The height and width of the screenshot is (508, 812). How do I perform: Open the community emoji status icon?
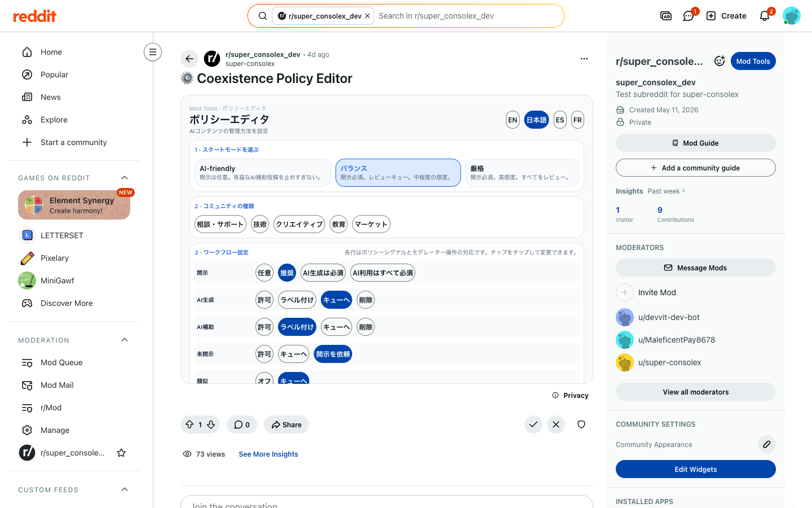(720, 61)
